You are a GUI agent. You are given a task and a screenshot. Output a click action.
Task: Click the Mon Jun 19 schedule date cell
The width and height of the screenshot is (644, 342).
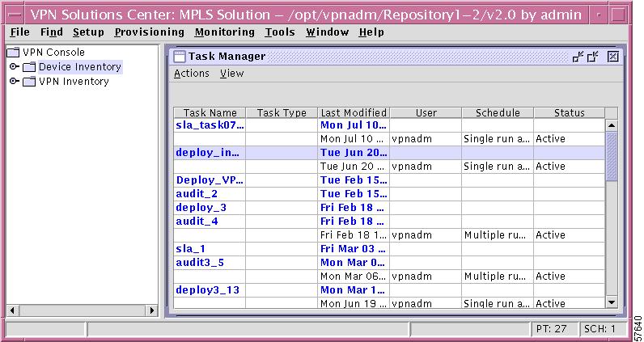(x=354, y=303)
